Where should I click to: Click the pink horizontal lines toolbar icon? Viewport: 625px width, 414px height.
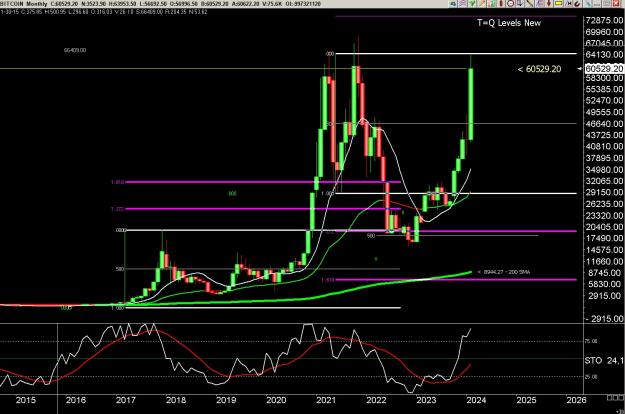[x=463, y=4]
